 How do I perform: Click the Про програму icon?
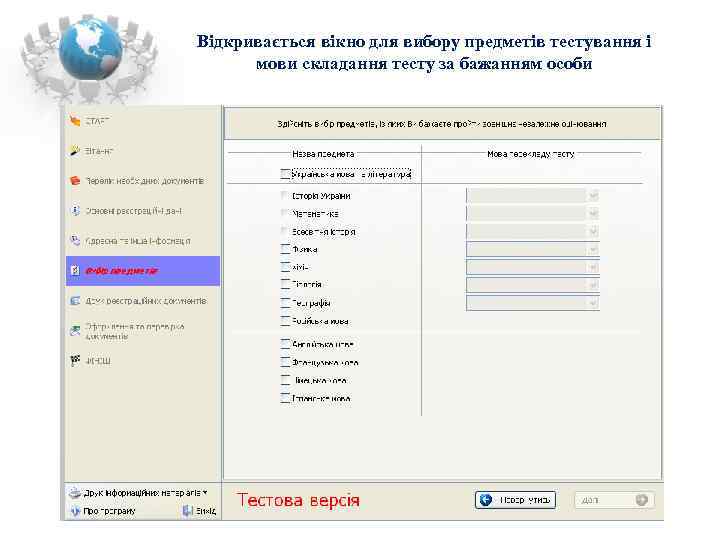click(x=74, y=511)
